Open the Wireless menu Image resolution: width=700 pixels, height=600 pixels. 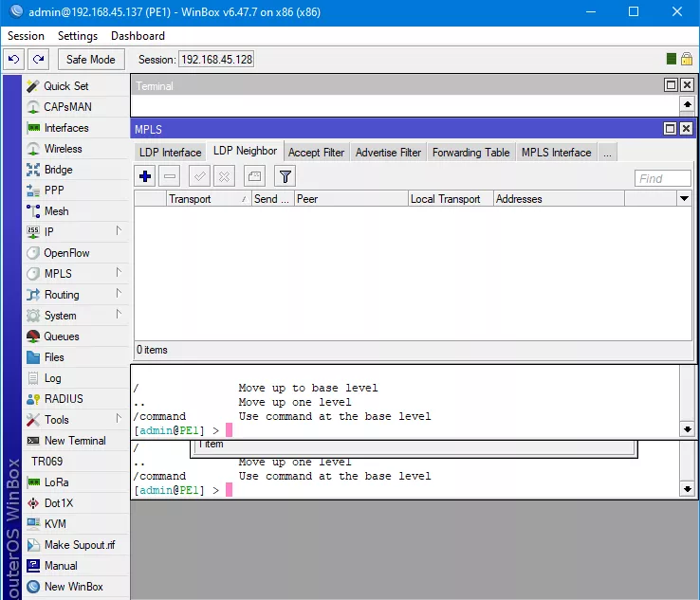pyautogui.click(x=75, y=149)
